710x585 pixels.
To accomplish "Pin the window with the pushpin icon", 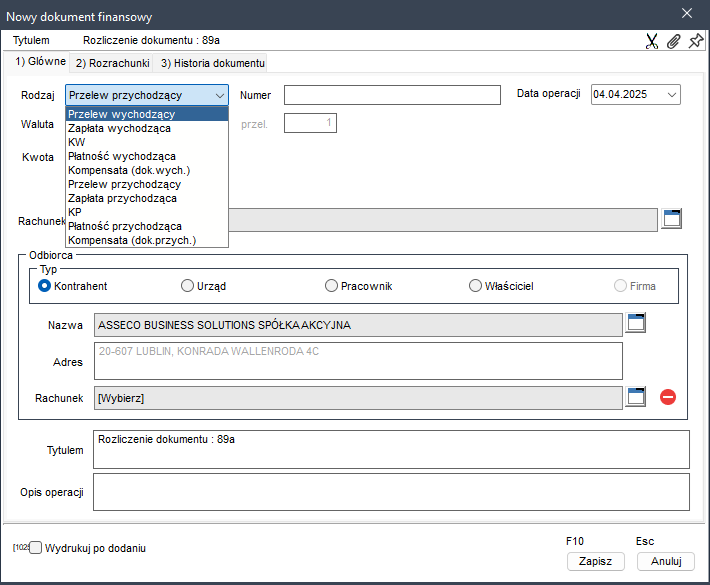I will [696, 41].
